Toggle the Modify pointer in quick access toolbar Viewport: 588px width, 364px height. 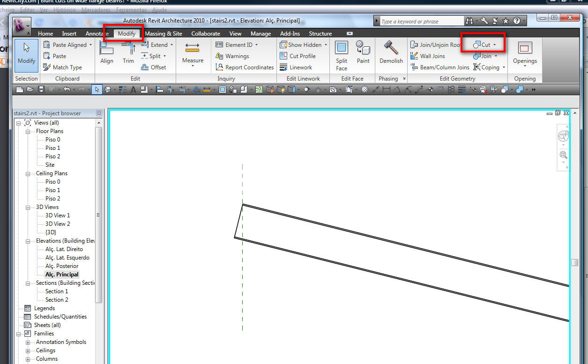[x=97, y=89]
